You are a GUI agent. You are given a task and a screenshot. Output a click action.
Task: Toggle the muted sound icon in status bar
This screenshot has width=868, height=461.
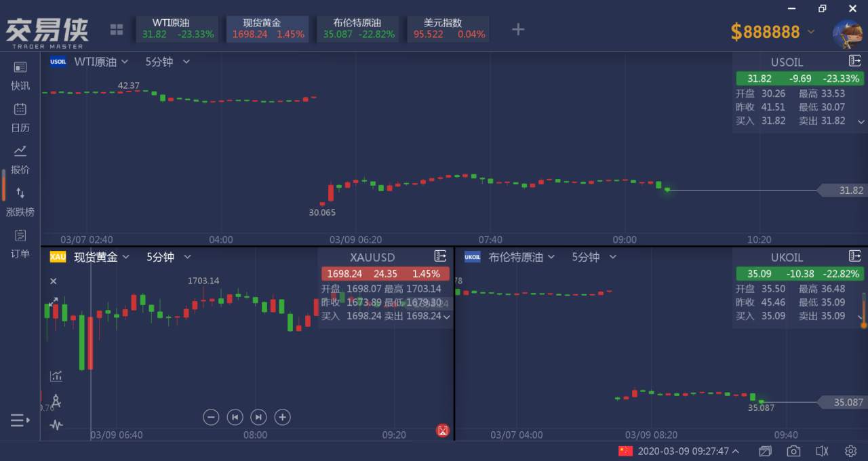coord(822,451)
